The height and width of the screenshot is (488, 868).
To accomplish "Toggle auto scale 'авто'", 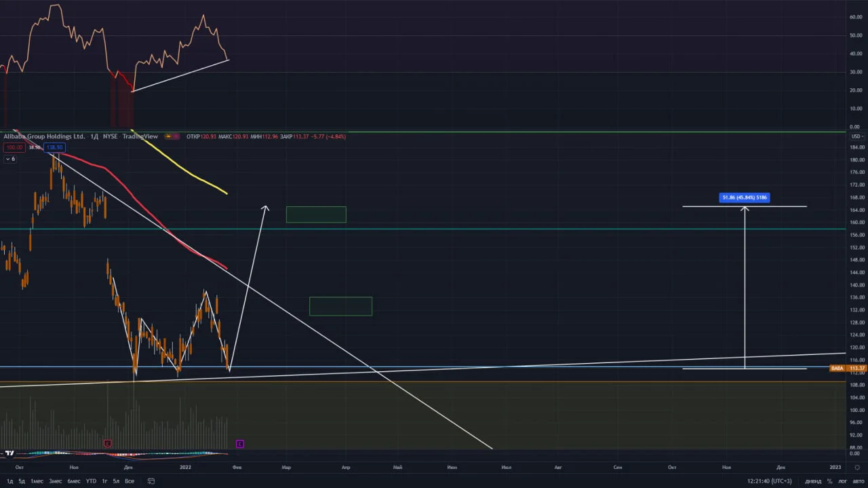I will coord(858,481).
